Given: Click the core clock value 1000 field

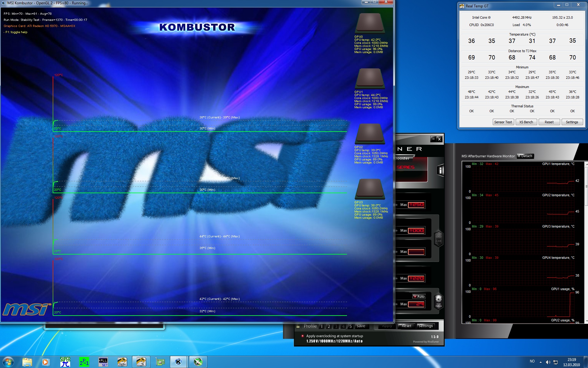Looking at the screenshot, I should coord(416,230).
